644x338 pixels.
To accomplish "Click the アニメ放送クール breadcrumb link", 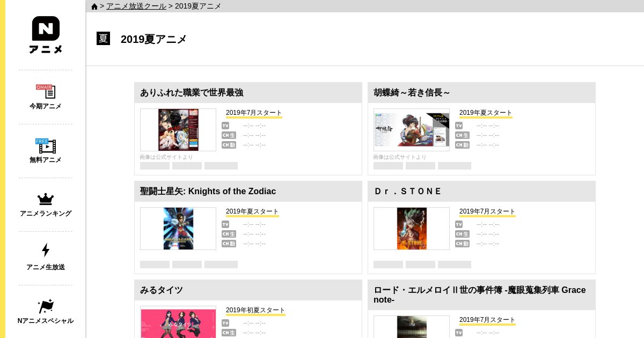I will (136, 6).
